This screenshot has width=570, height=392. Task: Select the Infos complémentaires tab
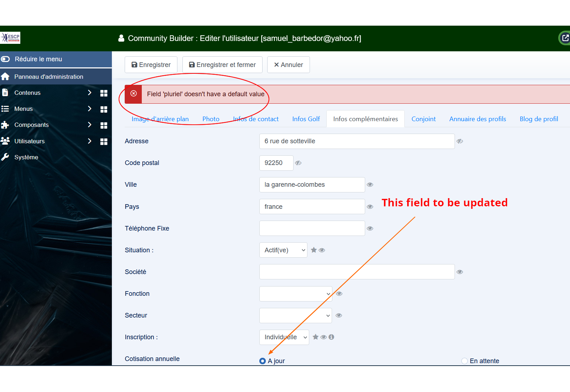(x=366, y=119)
